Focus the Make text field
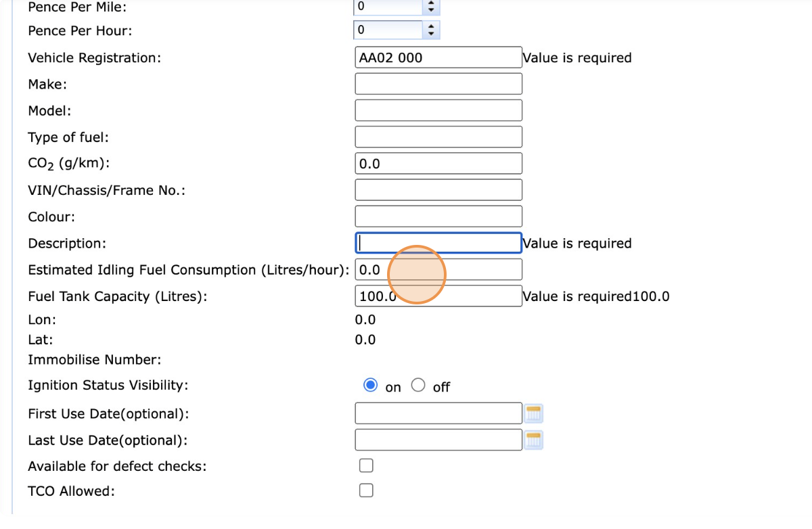 [438, 84]
